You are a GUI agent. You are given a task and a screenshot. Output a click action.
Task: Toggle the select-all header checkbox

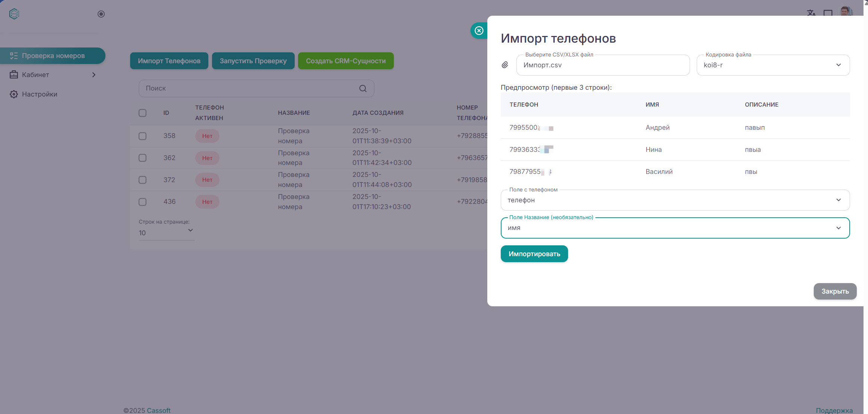point(142,113)
